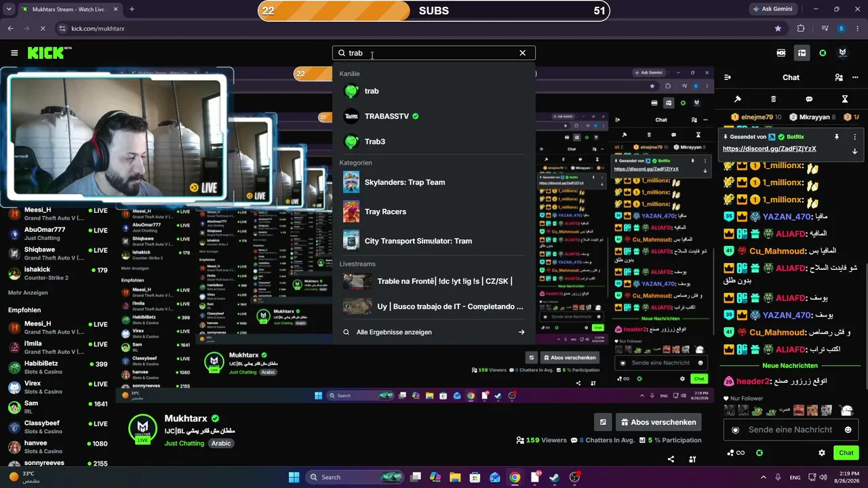Open the 'Uy | Busco trabajo de IT' livestream

click(x=434, y=306)
